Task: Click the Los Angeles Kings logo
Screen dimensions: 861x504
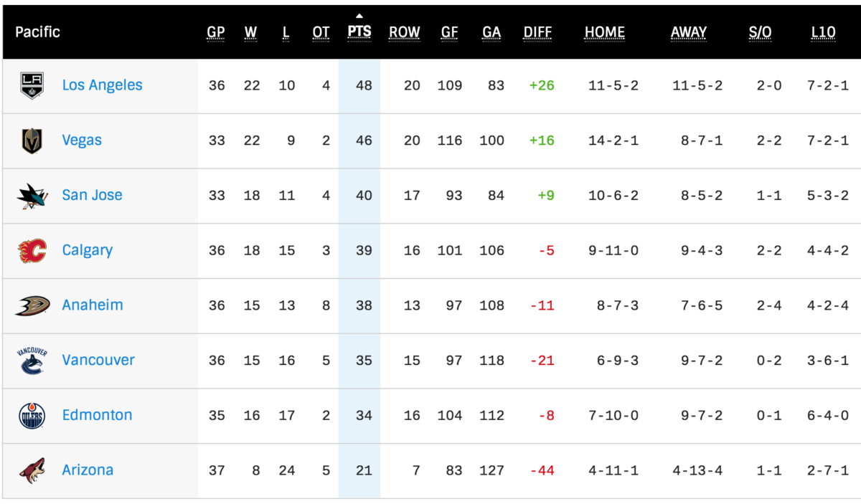Action: (x=32, y=85)
